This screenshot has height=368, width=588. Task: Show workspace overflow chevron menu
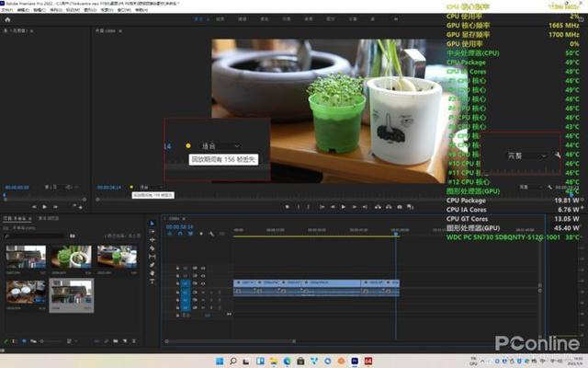(396, 18)
